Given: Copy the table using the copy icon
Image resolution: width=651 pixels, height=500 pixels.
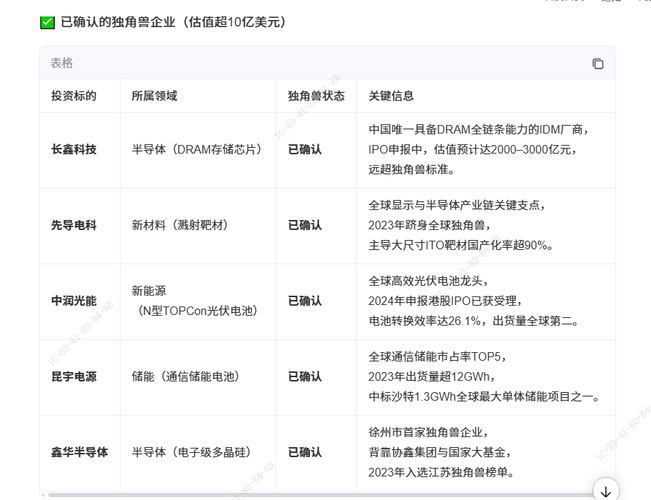Looking at the screenshot, I should (x=597, y=64).
